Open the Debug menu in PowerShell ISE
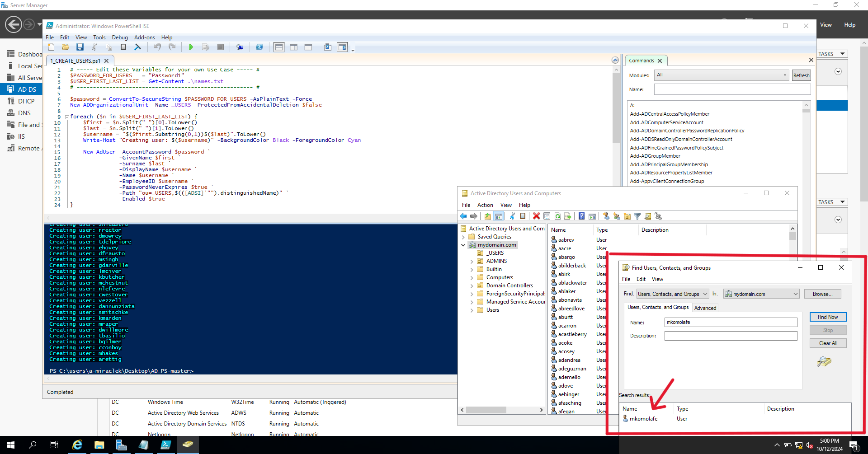The image size is (868, 454). pos(120,37)
